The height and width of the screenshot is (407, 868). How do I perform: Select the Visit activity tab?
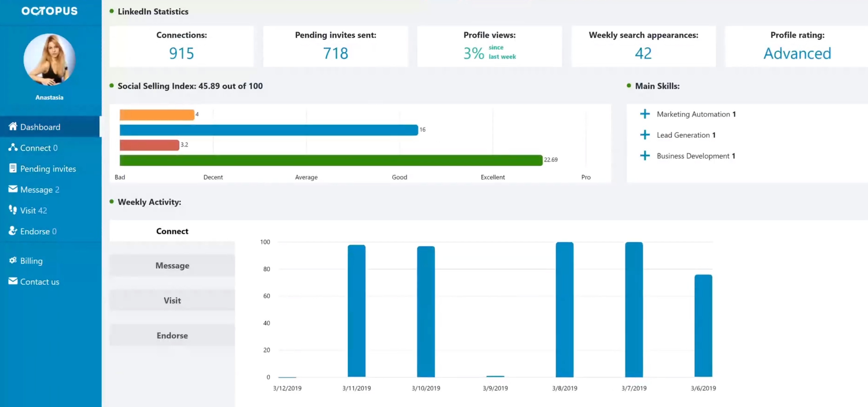172,300
